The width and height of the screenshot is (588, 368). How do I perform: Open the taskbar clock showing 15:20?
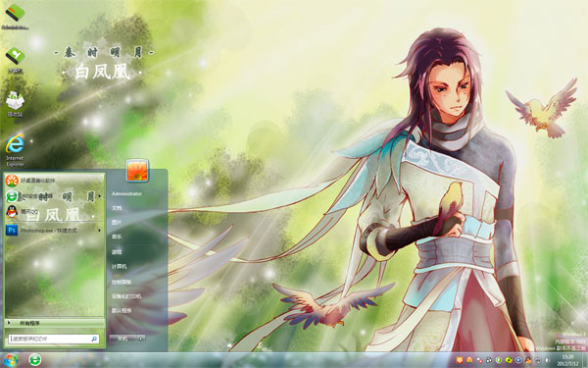click(x=567, y=360)
